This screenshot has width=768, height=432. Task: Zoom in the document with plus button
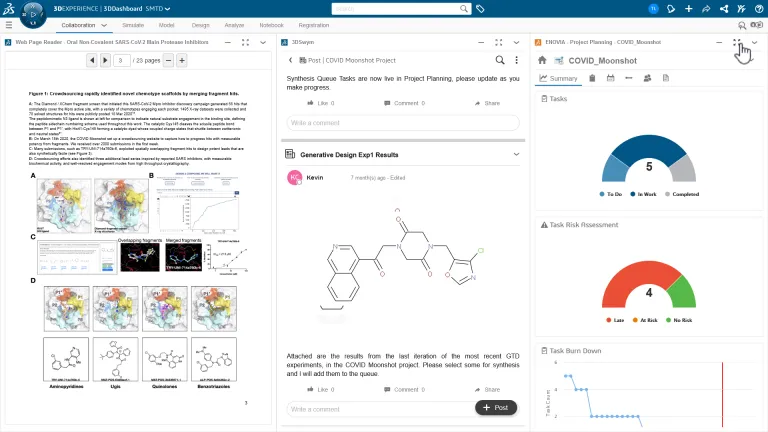[182, 60]
